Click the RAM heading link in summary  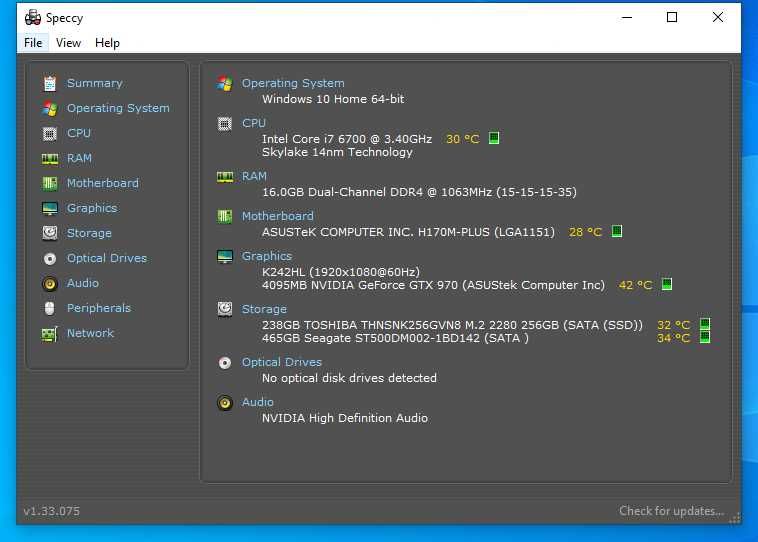pyautogui.click(x=254, y=176)
